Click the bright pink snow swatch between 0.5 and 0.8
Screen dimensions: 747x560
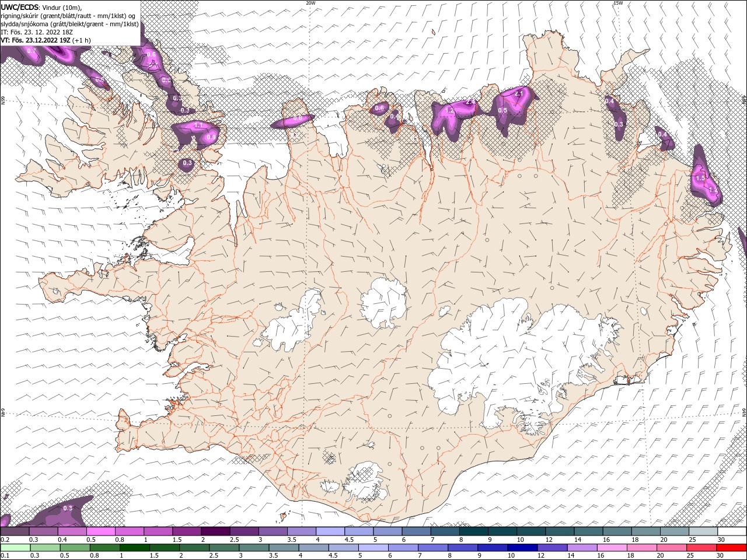[101, 531]
